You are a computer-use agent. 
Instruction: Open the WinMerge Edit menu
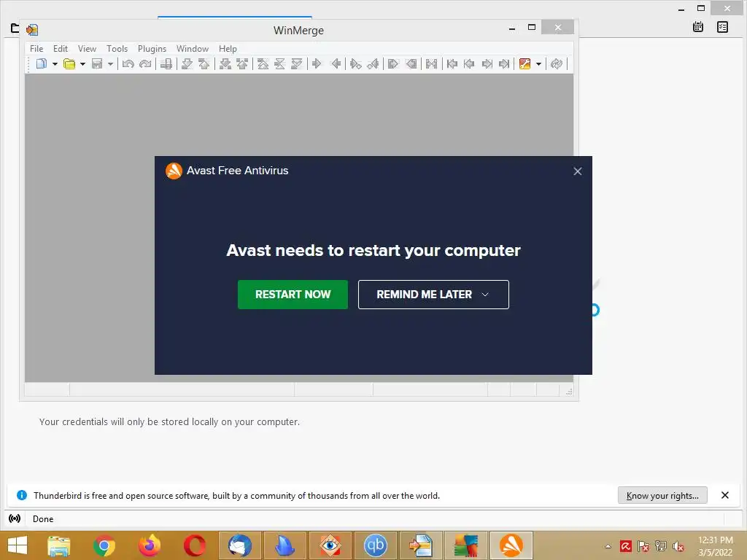point(60,49)
